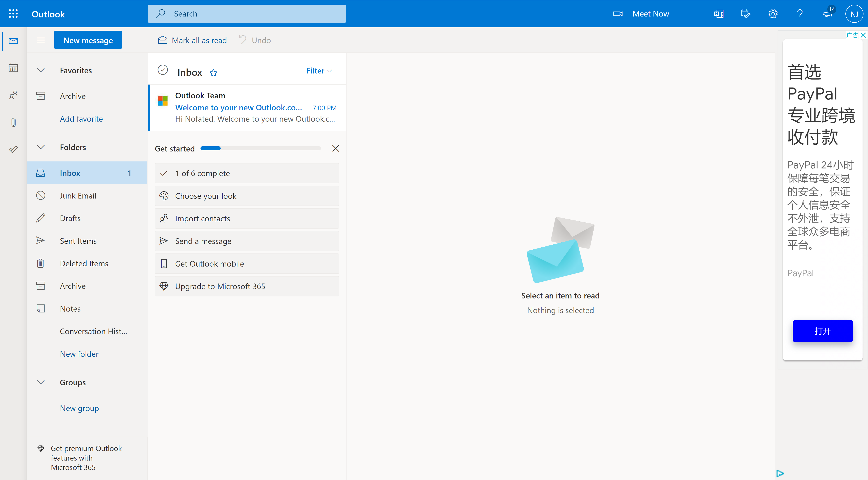Click the New message button
The width and height of the screenshot is (868, 480).
click(x=88, y=40)
